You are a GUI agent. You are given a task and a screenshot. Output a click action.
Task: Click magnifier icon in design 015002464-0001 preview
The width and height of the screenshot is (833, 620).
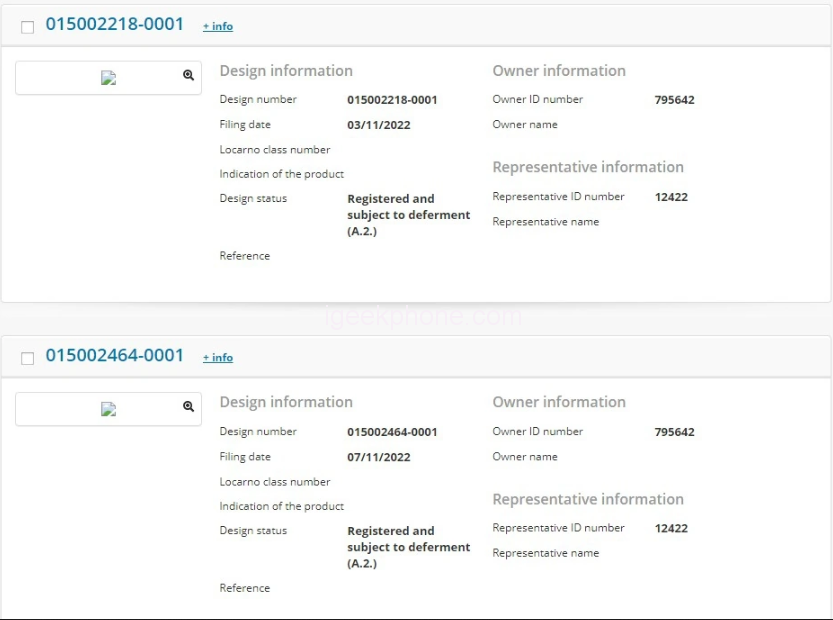(188, 407)
